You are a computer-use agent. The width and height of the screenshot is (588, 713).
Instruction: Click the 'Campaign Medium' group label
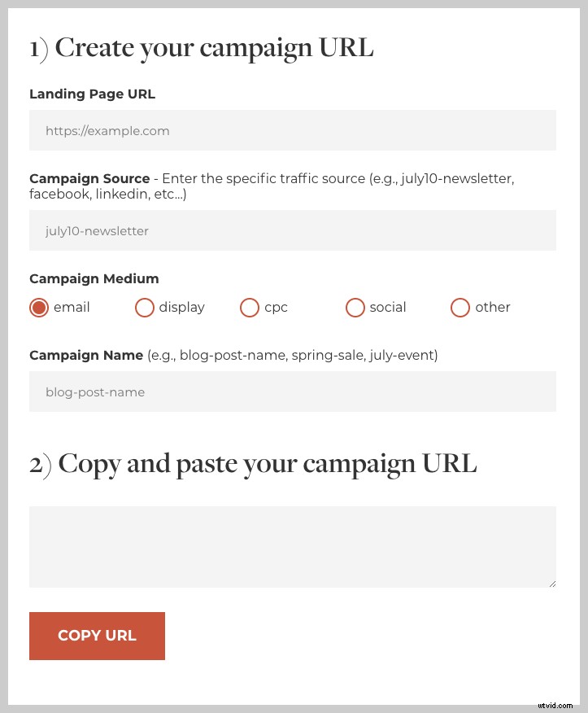tap(94, 278)
